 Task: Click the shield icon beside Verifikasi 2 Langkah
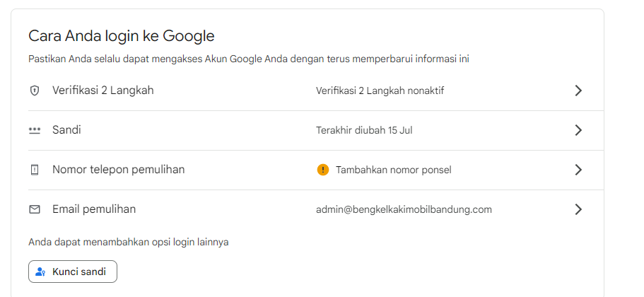point(35,91)
